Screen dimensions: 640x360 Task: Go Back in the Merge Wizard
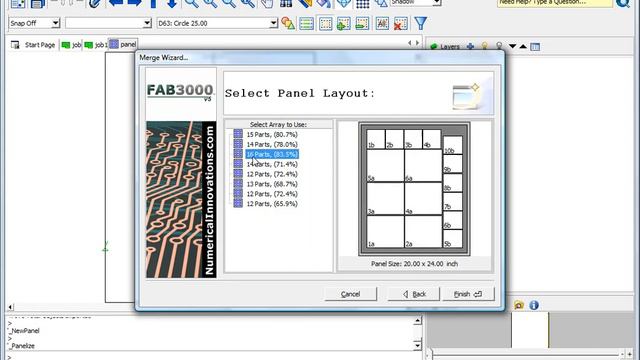(x=414, y=294)
